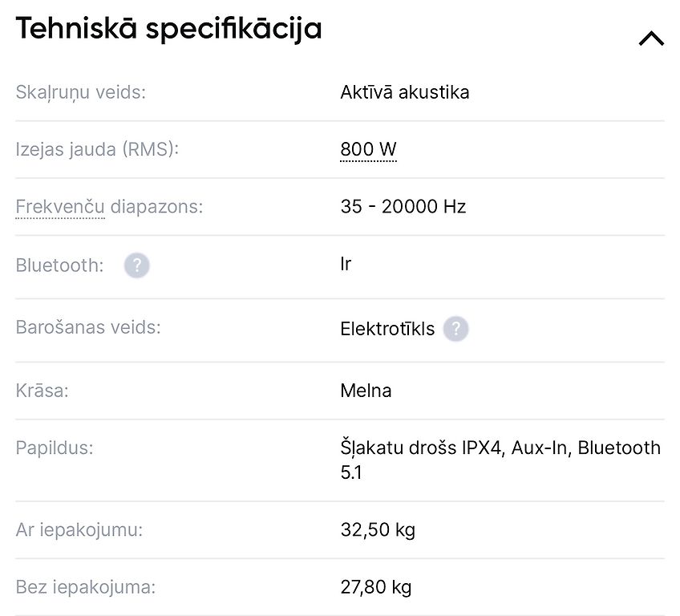Viewport: 680px width, 616px height.
Task: Select the Melna color value
Action: (x=366, y=391)
